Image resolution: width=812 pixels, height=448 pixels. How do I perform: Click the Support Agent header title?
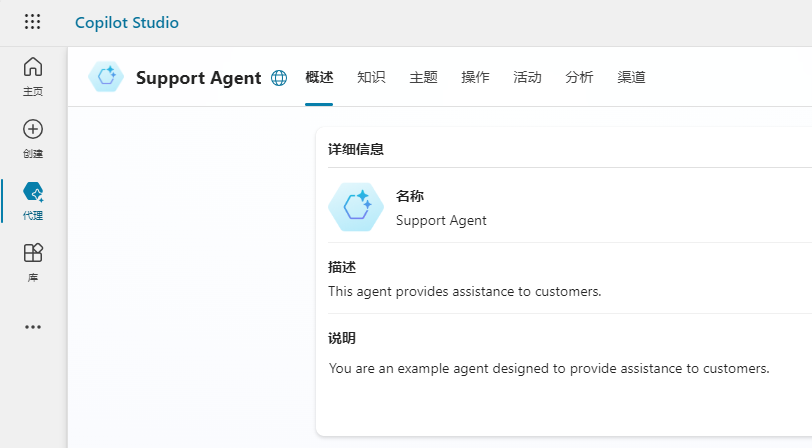pyautogui.click(x=198, y=78)
